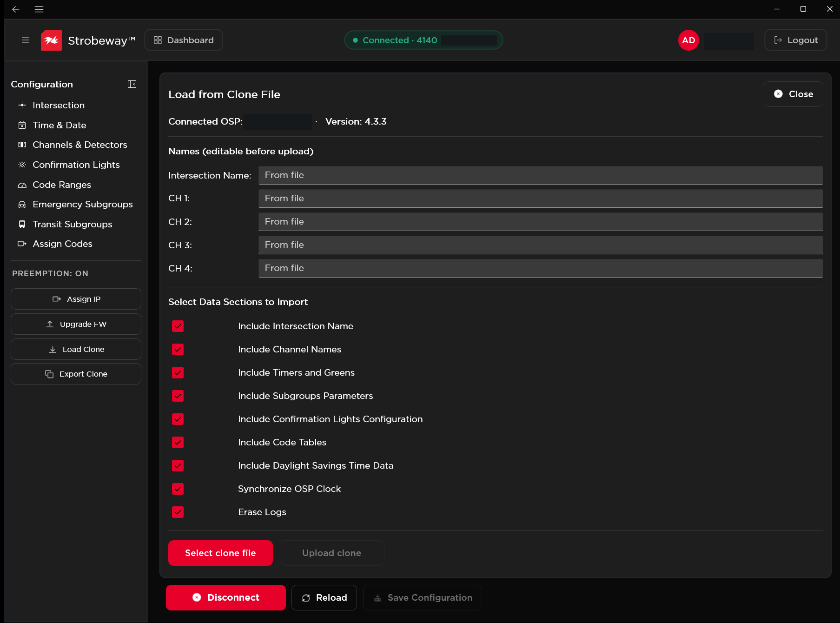Maximize the application window
Viewport: 840px width, 623px height.
[803, 9]
